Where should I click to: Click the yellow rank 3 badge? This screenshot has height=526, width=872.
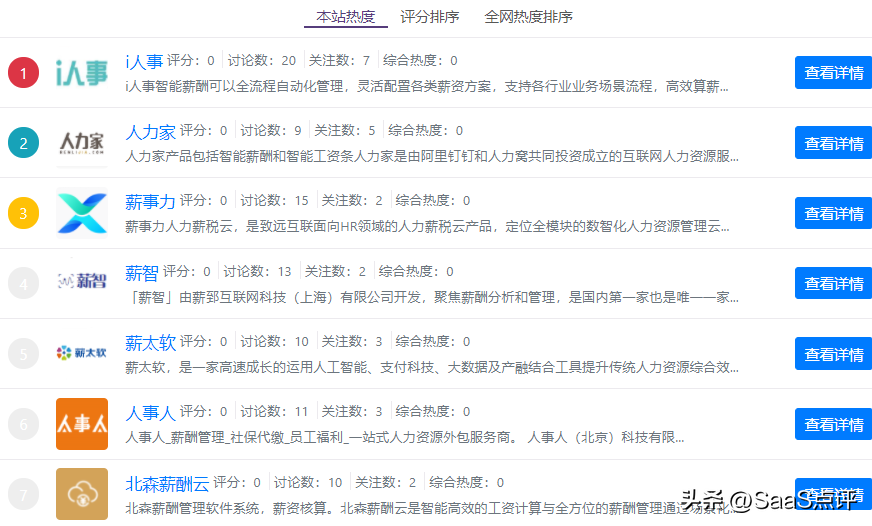pos(23,213)
